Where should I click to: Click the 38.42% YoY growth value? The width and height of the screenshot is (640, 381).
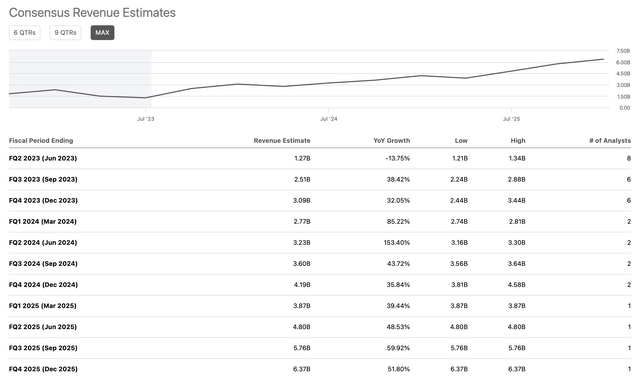[398, 179]
